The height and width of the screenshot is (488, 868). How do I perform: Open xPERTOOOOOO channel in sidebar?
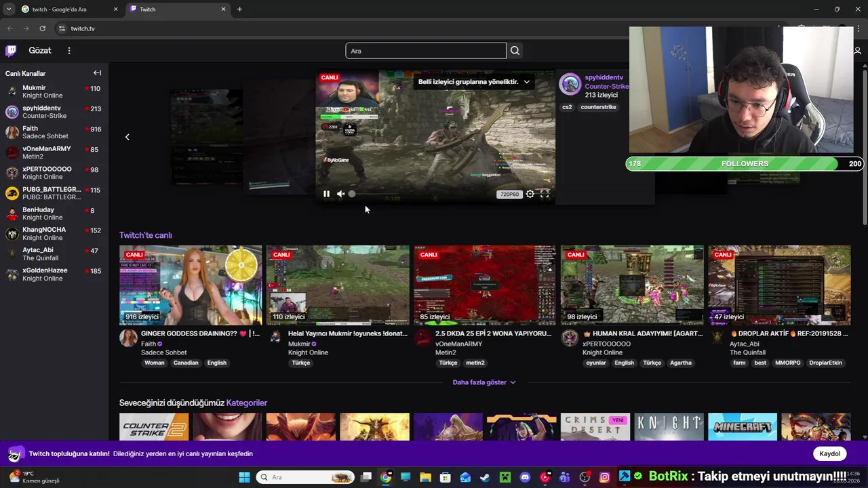54,173
